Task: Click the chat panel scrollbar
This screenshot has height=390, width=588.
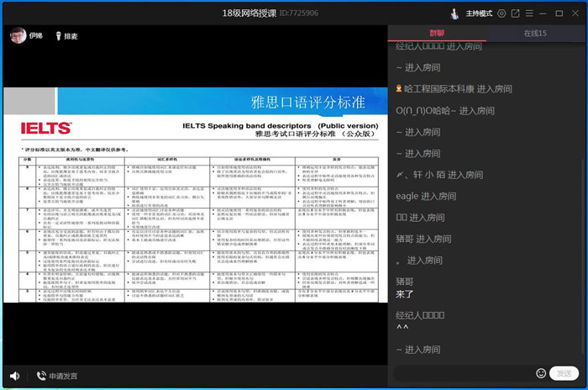Action: point(582,256)
